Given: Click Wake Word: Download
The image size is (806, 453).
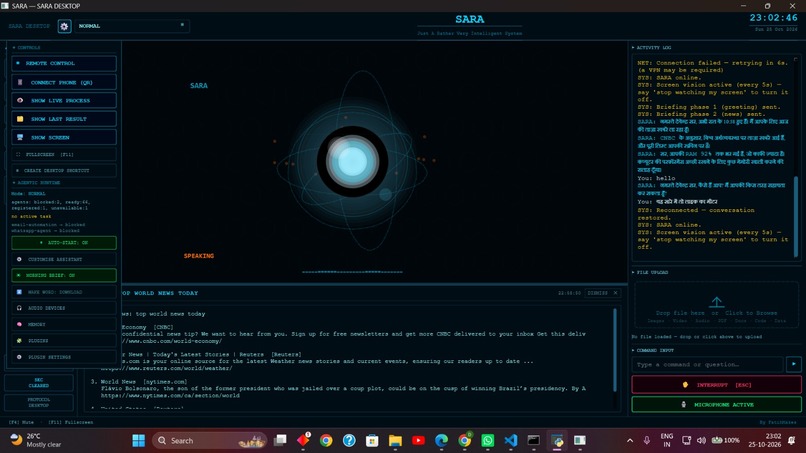Looking at the screenshot, I should pyautogui.click(x=64, y=292).
